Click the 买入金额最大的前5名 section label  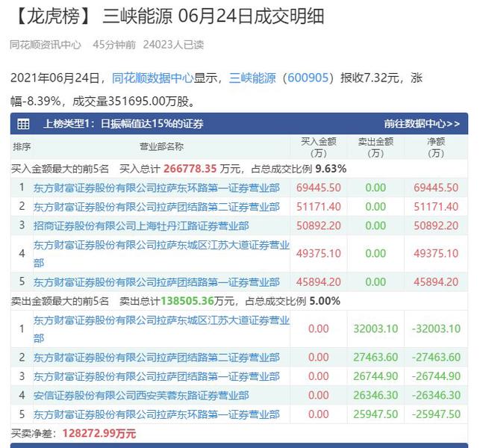click(x=60, y=169)
